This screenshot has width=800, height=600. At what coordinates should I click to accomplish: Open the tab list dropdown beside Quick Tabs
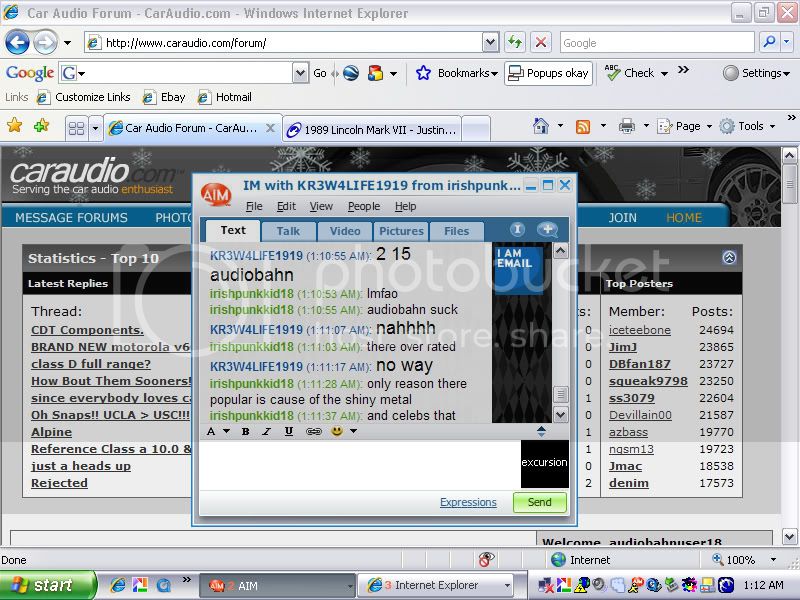tap(95, 128)
